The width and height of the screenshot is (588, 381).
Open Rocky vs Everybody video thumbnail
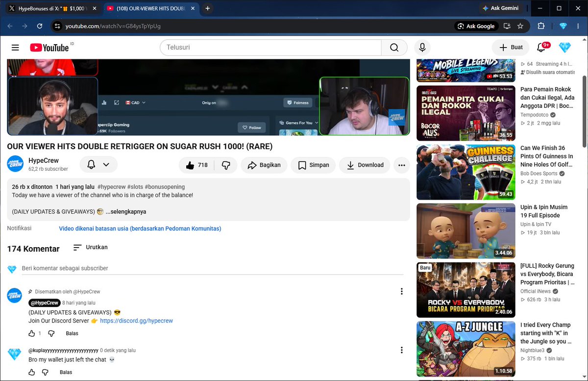click(465, 290)
